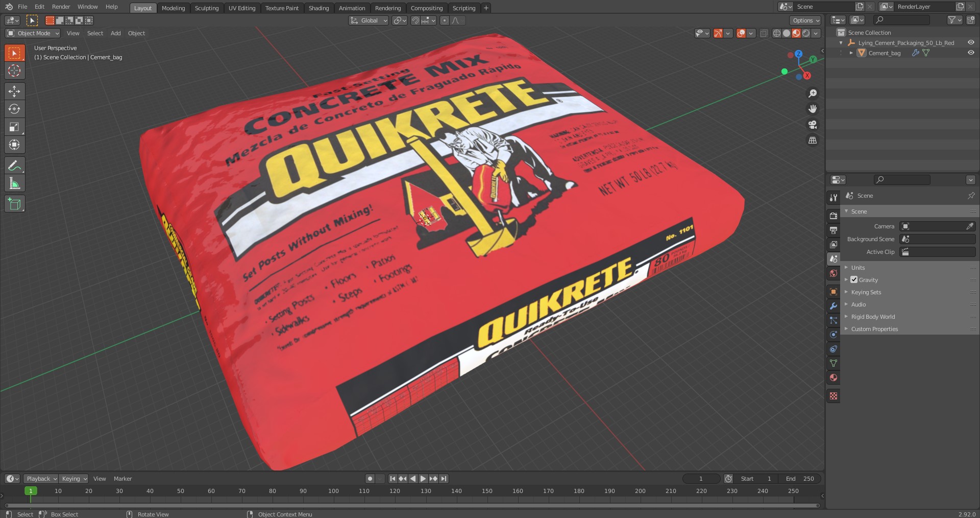The image size is (980, 518).
Task: Open the outliner filter dropdown
Action: [954, 20]
